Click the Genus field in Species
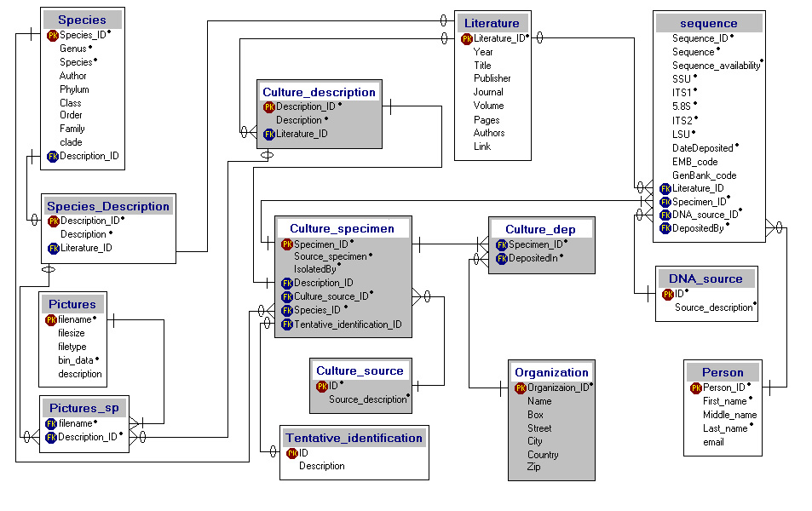The width and height of the screenshot is (812, 511). coord(73,49)
